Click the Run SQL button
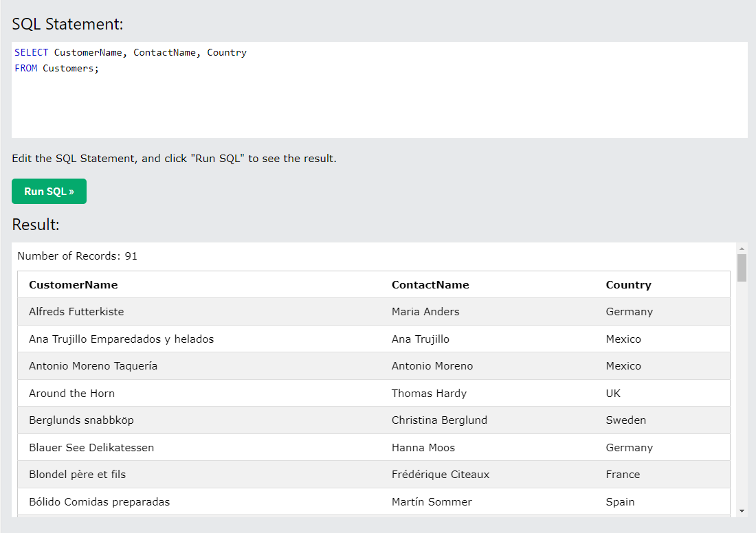Screen dimensions: 756x533 [x=49, y=192]
